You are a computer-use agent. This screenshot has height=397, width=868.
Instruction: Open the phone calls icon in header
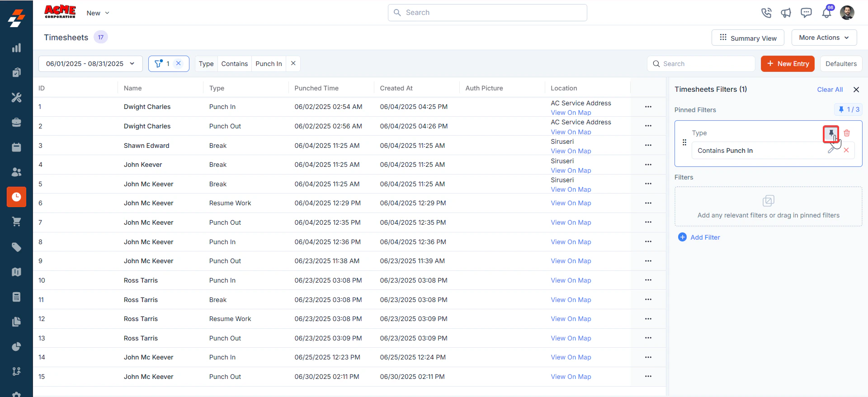[x=766, y=13]
